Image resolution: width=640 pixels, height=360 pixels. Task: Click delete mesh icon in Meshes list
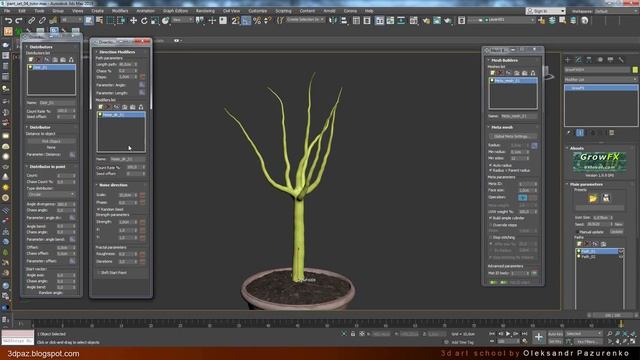coord(500,73)
